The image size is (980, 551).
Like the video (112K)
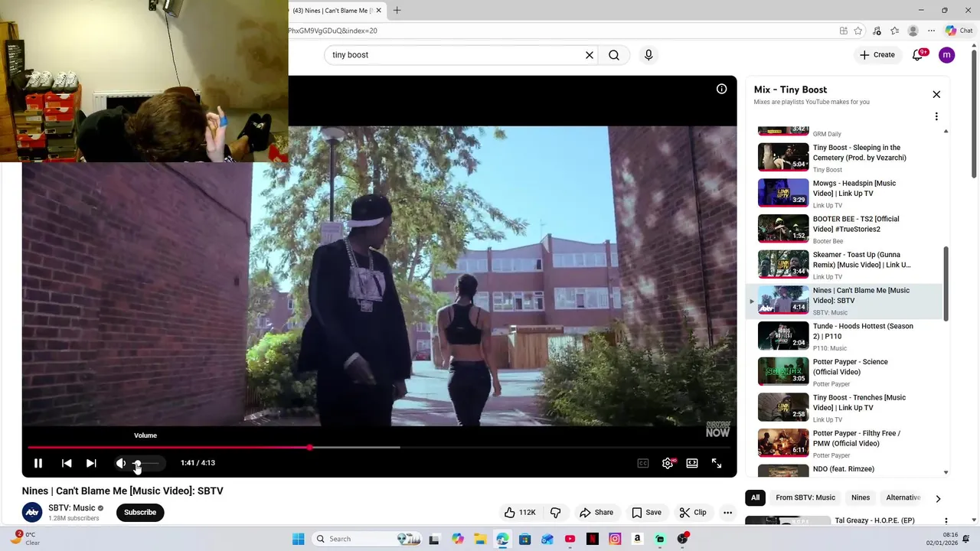point(520,513)
